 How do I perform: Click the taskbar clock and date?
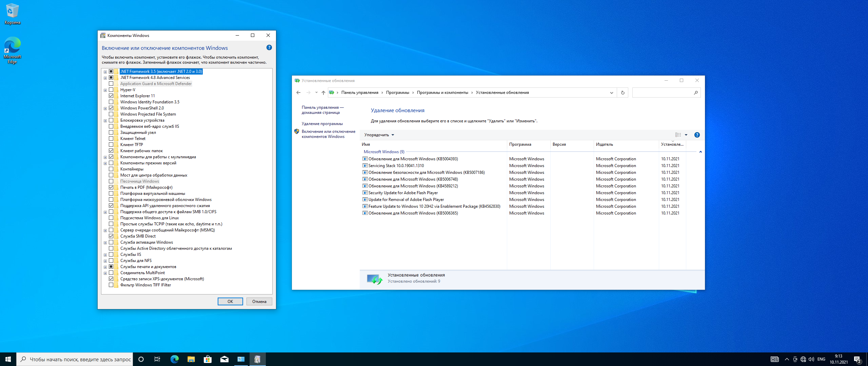pyautogui.click(x=839, y=359)
